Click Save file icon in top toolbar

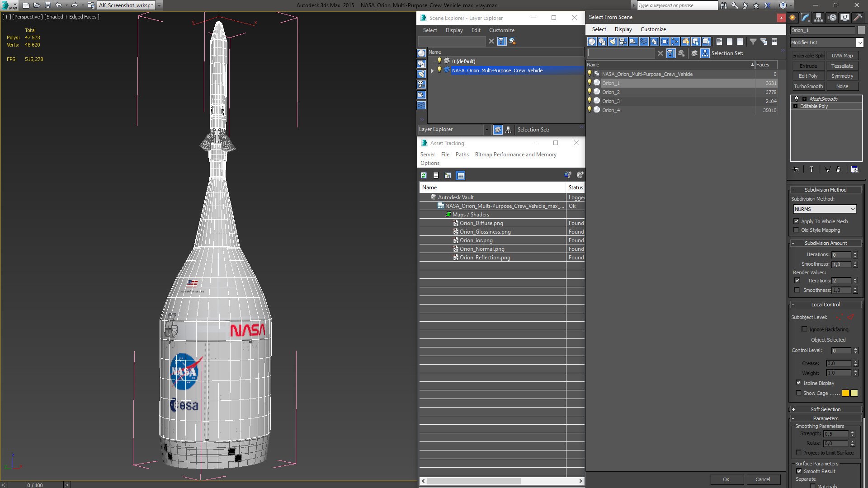point(48,5)
